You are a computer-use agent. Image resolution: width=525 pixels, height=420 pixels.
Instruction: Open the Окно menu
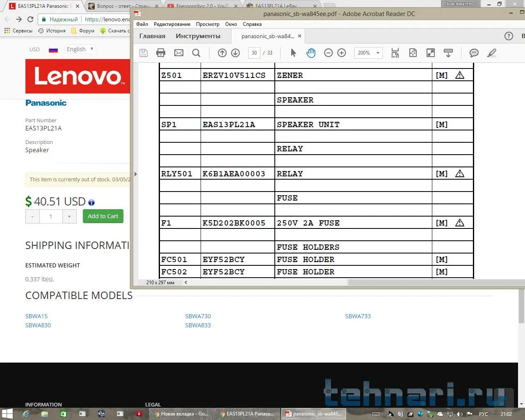[231, 24]
